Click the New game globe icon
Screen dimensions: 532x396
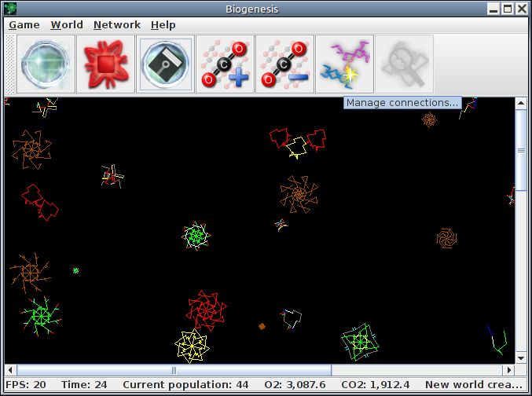pyautogui.click(x=46, y=64)
